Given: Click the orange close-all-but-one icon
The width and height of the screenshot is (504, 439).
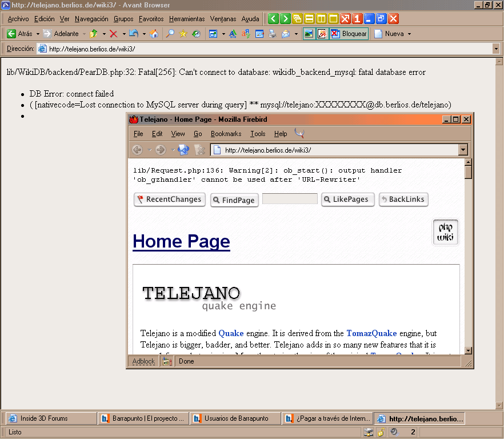Looking at the screenshot, I should click(357, 19).
